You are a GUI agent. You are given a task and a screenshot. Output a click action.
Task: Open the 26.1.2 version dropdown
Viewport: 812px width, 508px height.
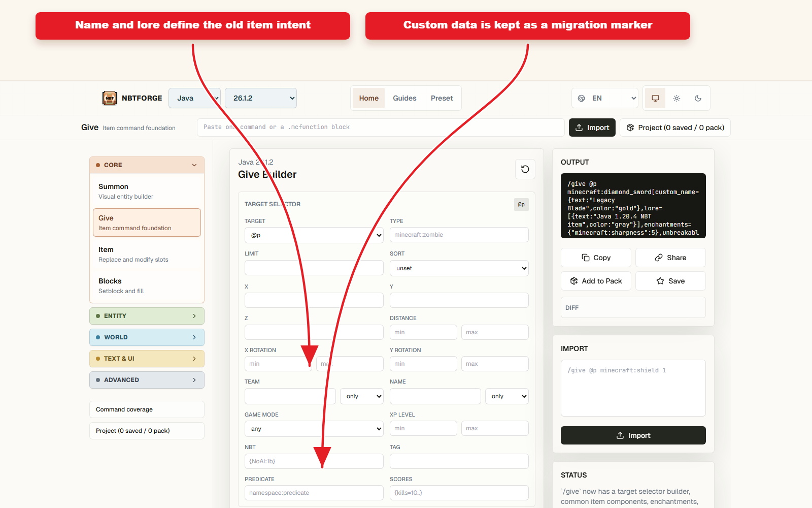click(261, 98)
